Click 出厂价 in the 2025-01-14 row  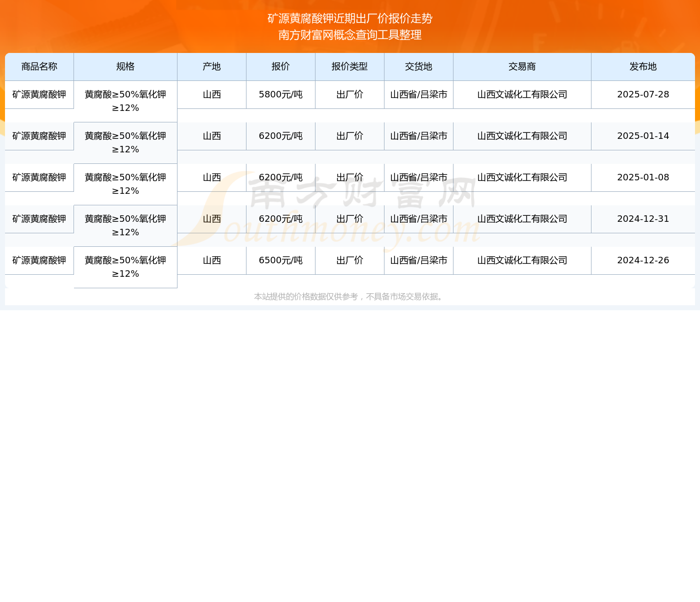350,136
